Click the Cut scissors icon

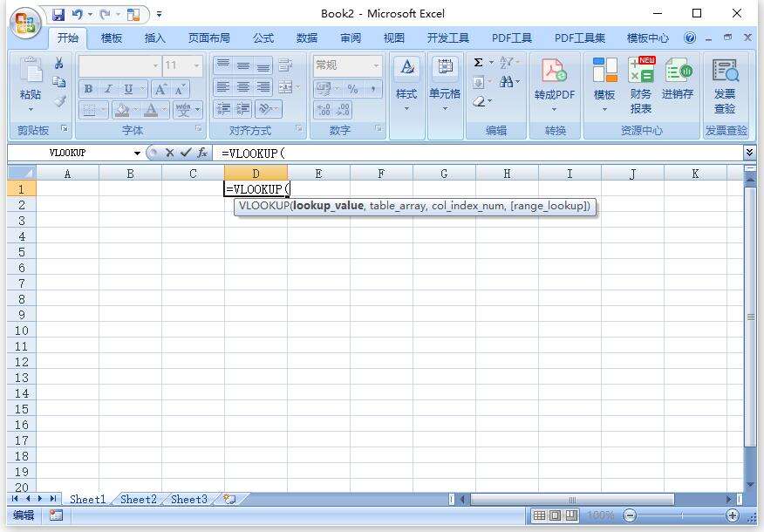(x=59, y=63)
